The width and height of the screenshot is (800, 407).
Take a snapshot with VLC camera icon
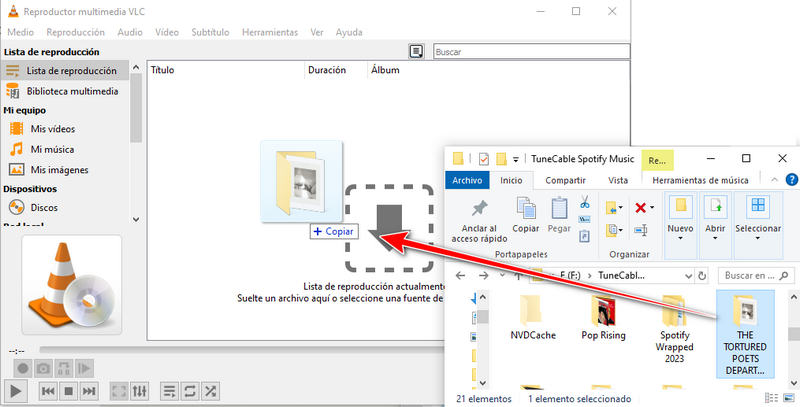pos(43,368)
